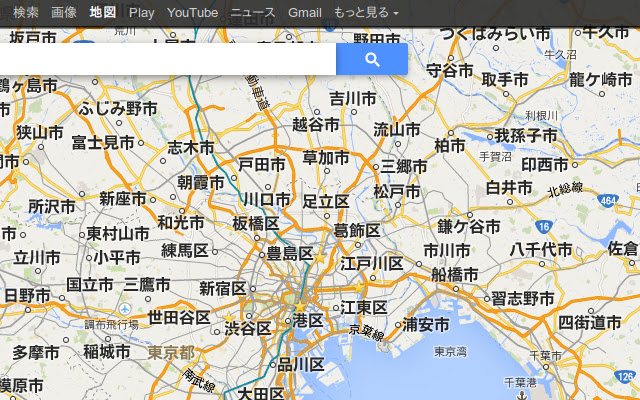Image resolution: width=640 pixels, height=400 pixels.
Task: Click the 川口市 map label
Action: click(x=267, y=200)
